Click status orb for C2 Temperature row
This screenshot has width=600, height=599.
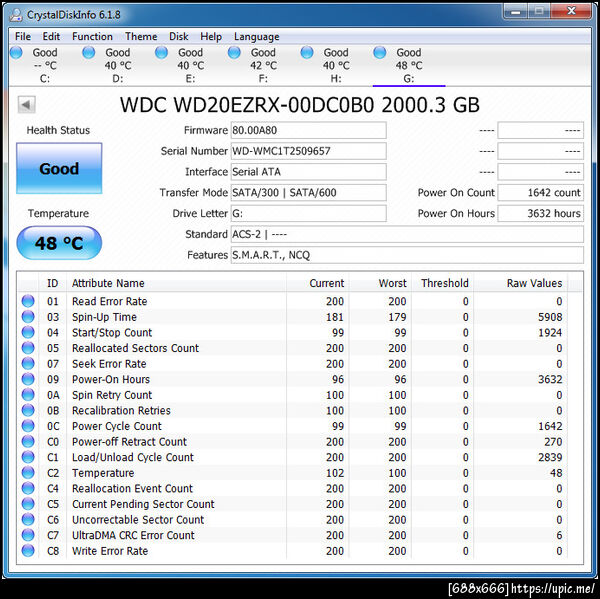28,473
